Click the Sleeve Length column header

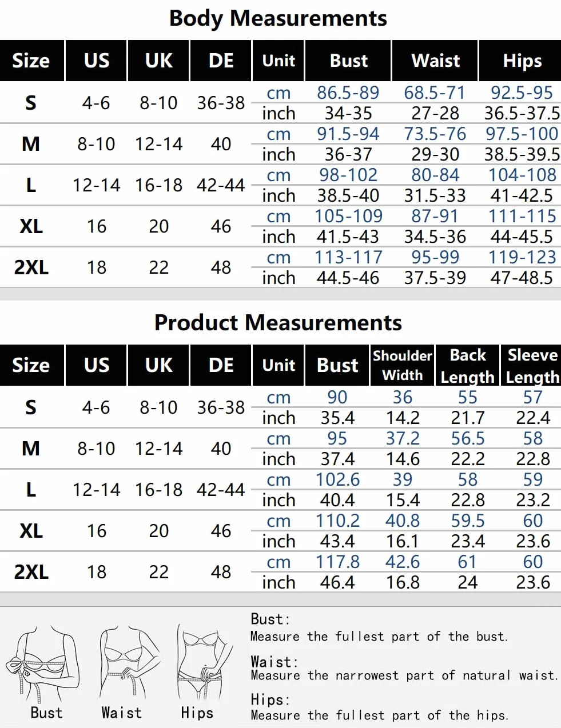pyautogui.click(x=531, y=365)
